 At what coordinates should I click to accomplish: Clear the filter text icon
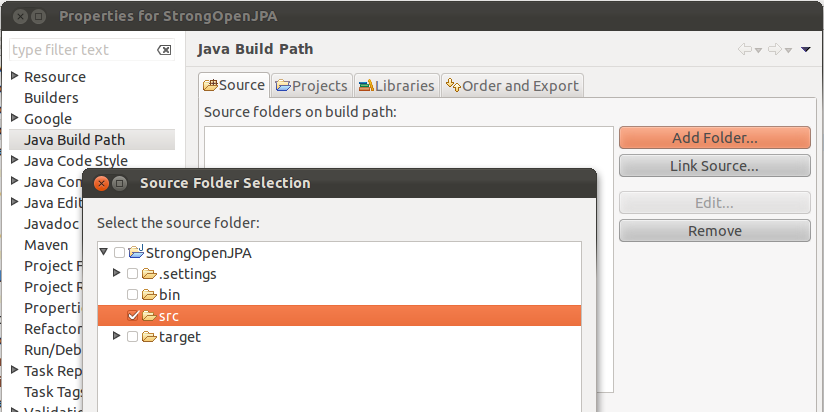[164, 50]
